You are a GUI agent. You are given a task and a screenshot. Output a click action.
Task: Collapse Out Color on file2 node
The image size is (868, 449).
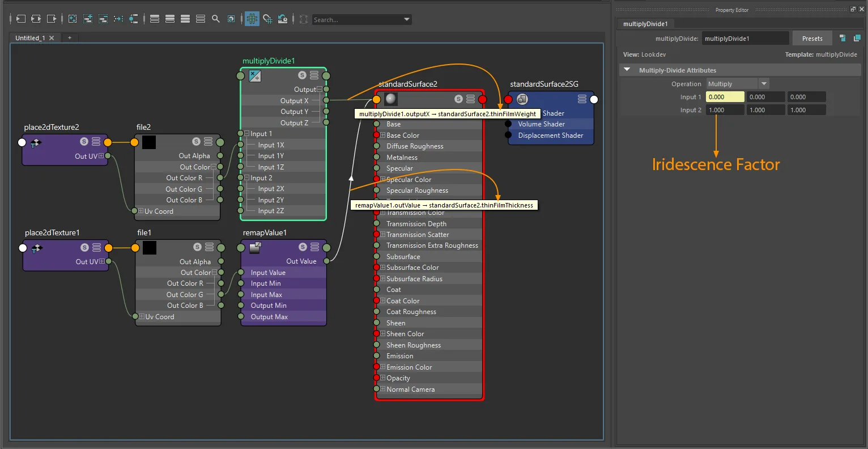(214, 167)
